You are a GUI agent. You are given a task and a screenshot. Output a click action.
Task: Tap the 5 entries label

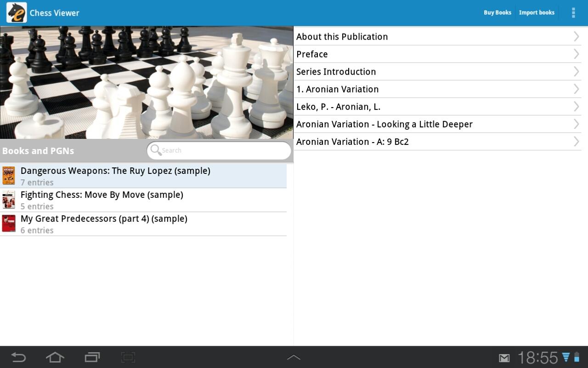[37, 207]
